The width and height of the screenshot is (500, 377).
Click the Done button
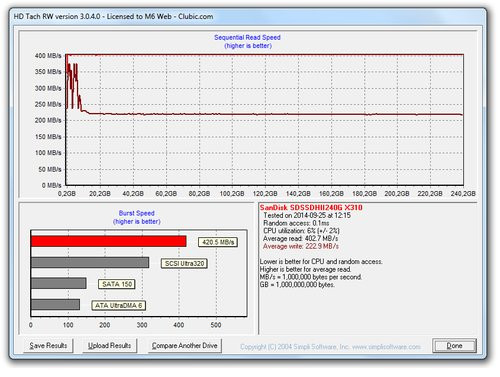454,346
